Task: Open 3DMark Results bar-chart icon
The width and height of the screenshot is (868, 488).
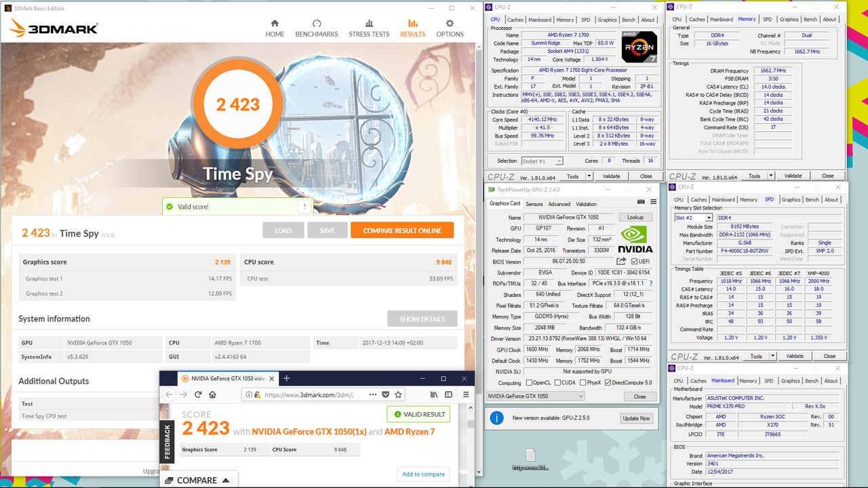Action: (x=412, y=24)
